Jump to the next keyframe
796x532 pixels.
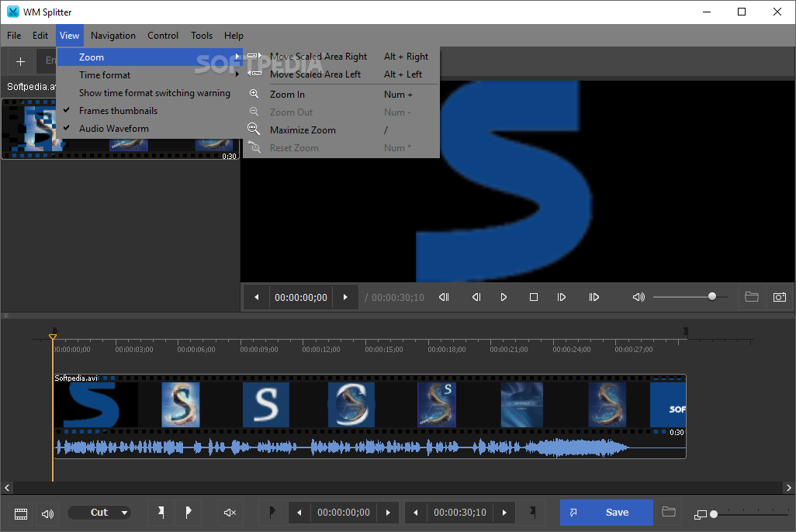tap(594, 297)
